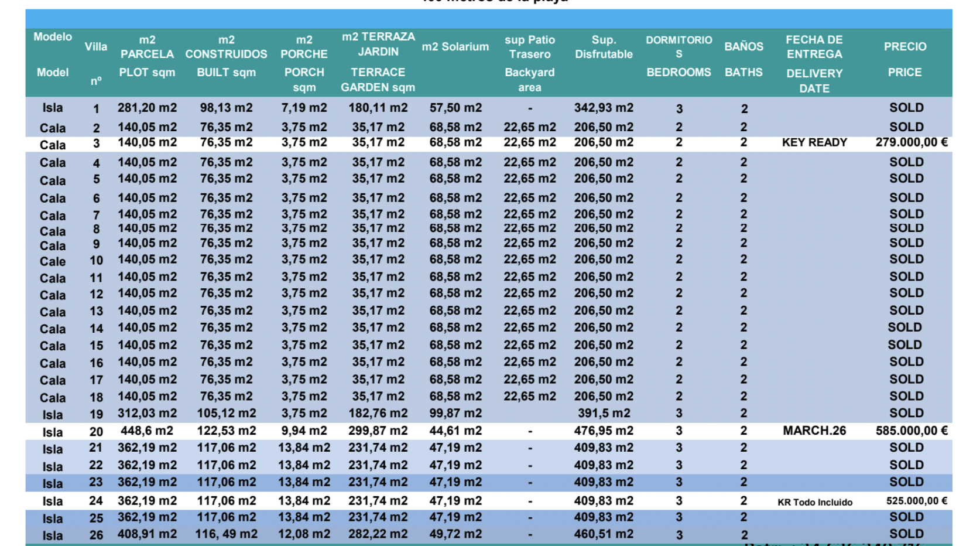Click solarium value 57,50 m2
980x546 pixels.
click(455, 108)
